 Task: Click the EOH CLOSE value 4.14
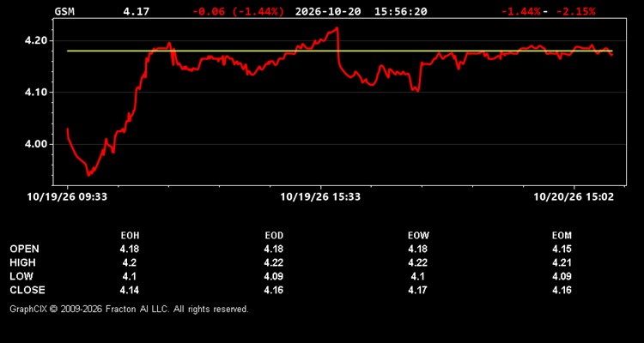[x=130, y=290]
